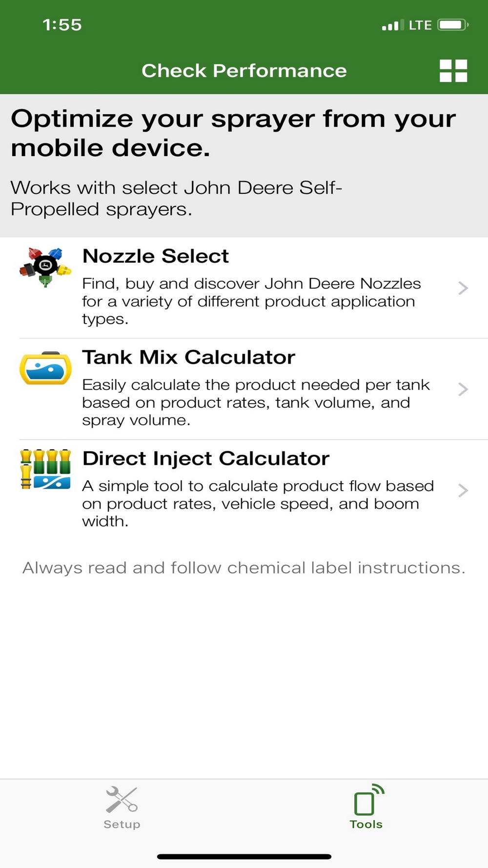Tap the Direct Inject Calculator icon
The image size is (488, 868).
[x=45, y=469]
